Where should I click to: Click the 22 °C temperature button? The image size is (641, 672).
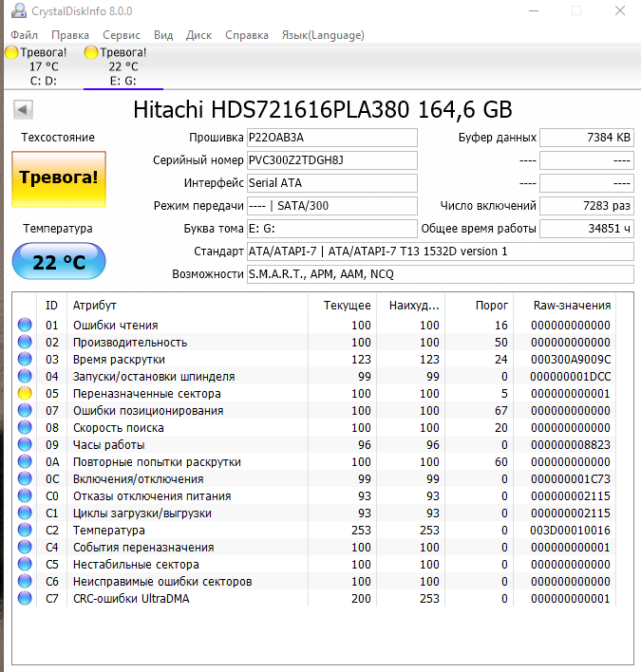[59, 263]
